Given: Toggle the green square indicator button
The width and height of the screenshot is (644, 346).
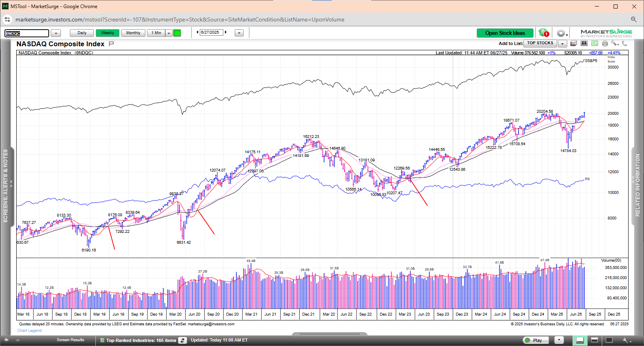Looking at the screenshot, I should coord(177,33).
